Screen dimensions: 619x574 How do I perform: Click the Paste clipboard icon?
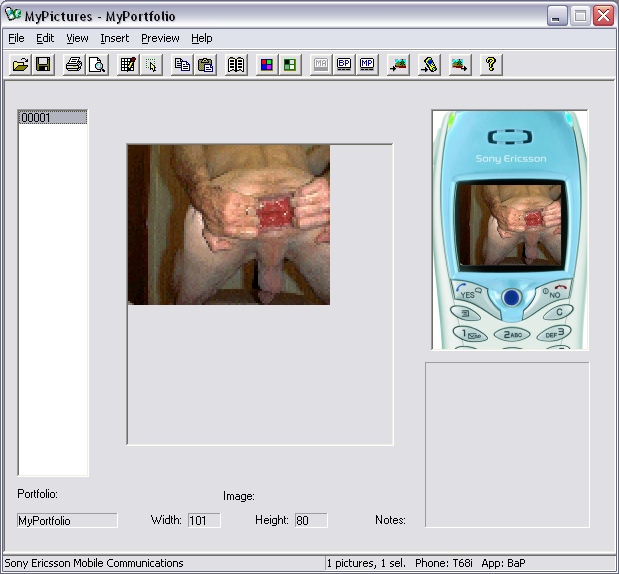pyautogui.click(x=205, y=64)
